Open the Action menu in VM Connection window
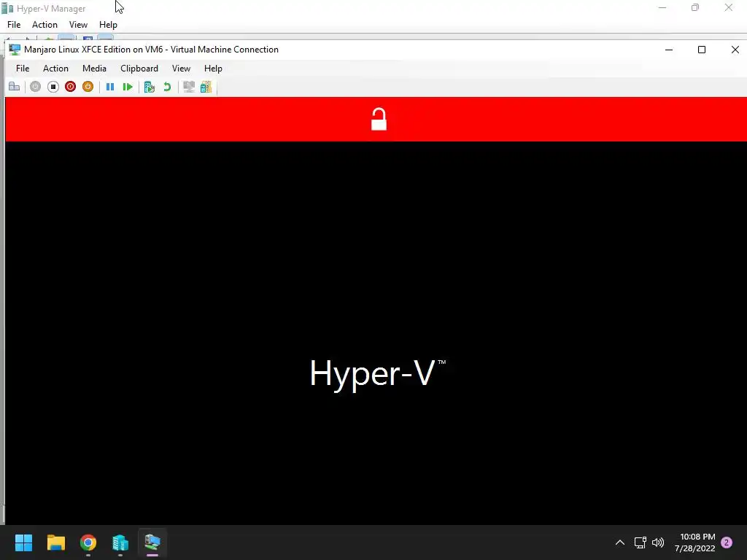 click(55, 69)
